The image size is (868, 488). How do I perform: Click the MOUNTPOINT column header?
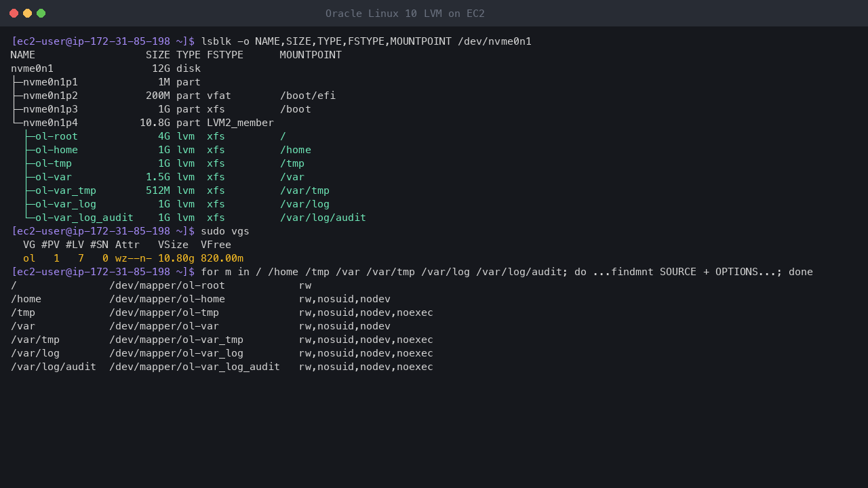point(311,55)
